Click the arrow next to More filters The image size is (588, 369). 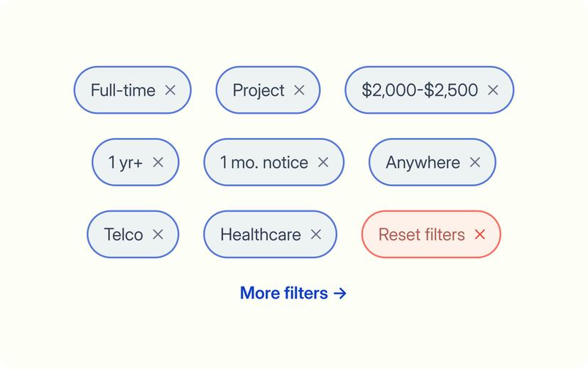(x=340, y=293)
